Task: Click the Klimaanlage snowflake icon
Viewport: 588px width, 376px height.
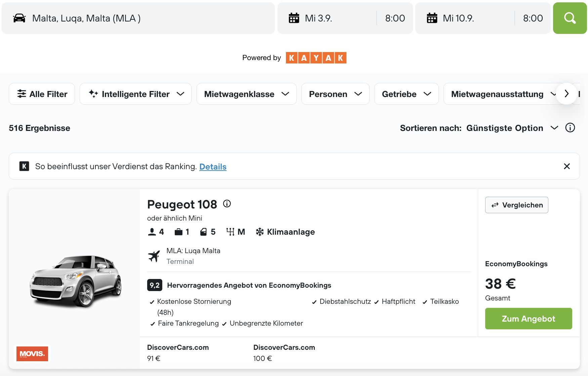Action: click(x=260, y=232)
